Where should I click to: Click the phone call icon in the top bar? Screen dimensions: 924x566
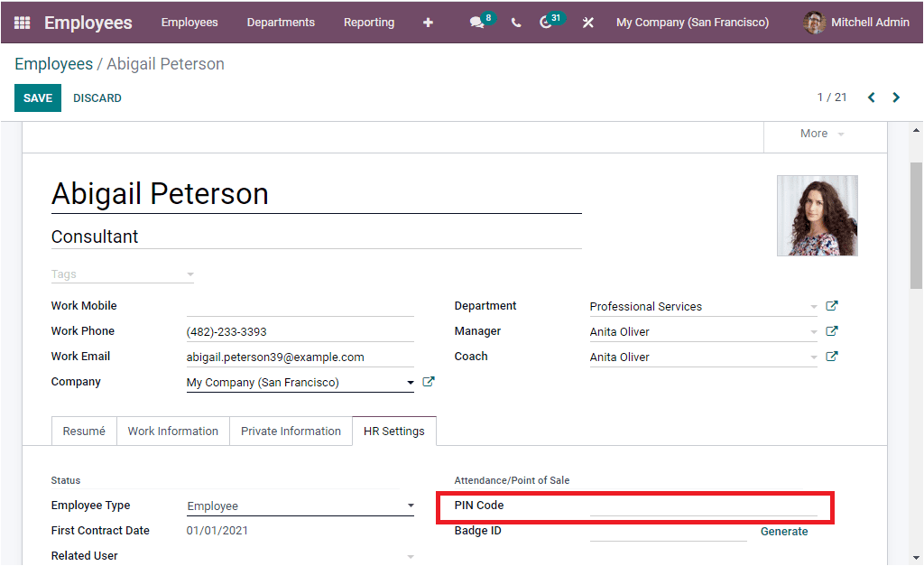515,22
